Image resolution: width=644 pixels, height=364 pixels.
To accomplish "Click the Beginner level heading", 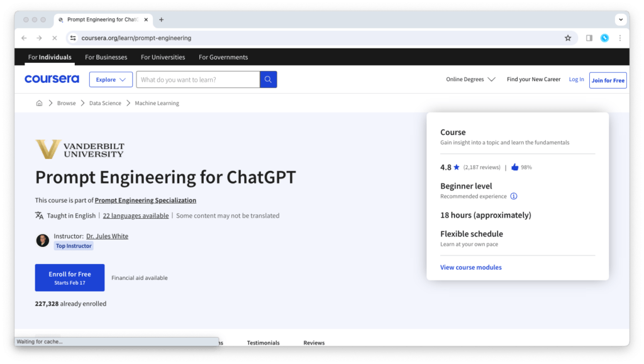I will (x=466, y=186).
